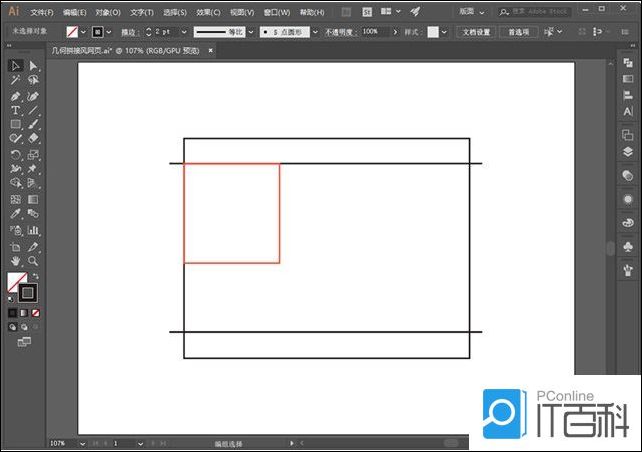Select the Selection (black arrow) tool
Screen dimensions: 642x452
click(x=15, y=66)
